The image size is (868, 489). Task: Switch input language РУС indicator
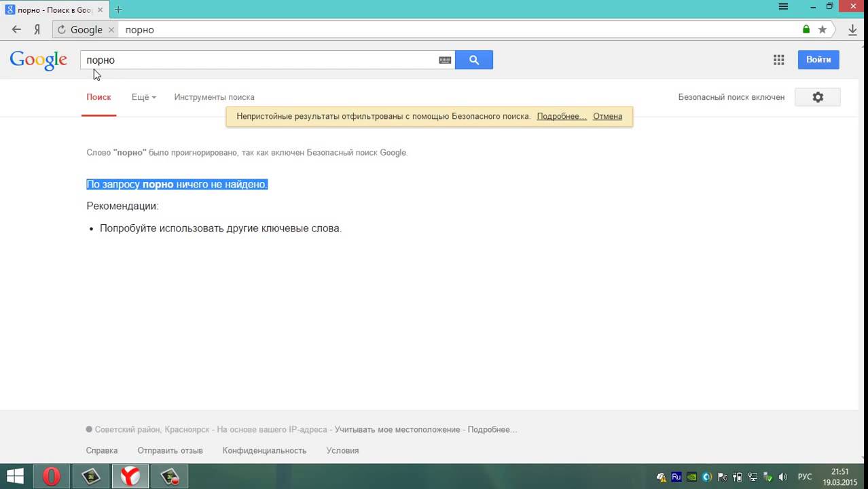point(805,477)
